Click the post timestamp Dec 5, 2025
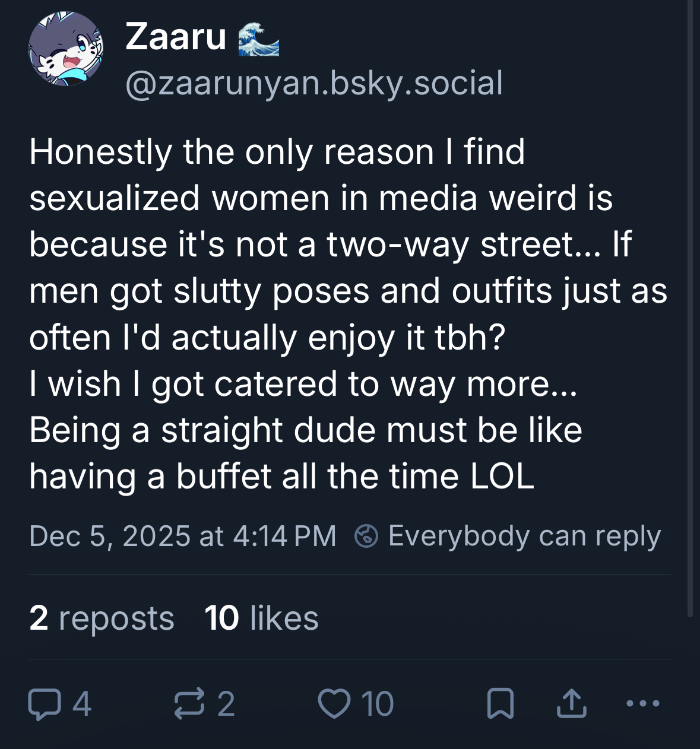Viewport: 700px width, 749px height. [182, 536]
